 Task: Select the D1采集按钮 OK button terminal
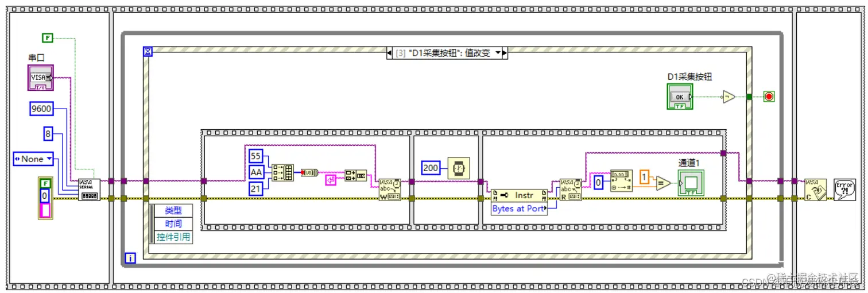[x=680, y=97]
